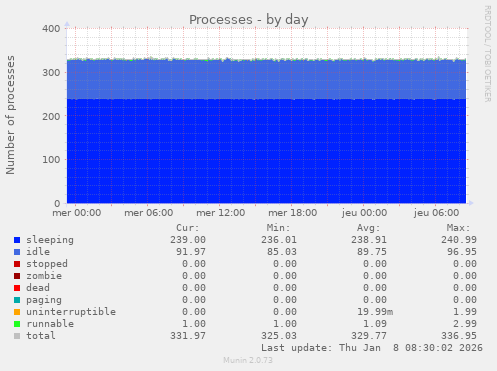
Task: Click the 'Min:' column header
Action: point(278,228)
